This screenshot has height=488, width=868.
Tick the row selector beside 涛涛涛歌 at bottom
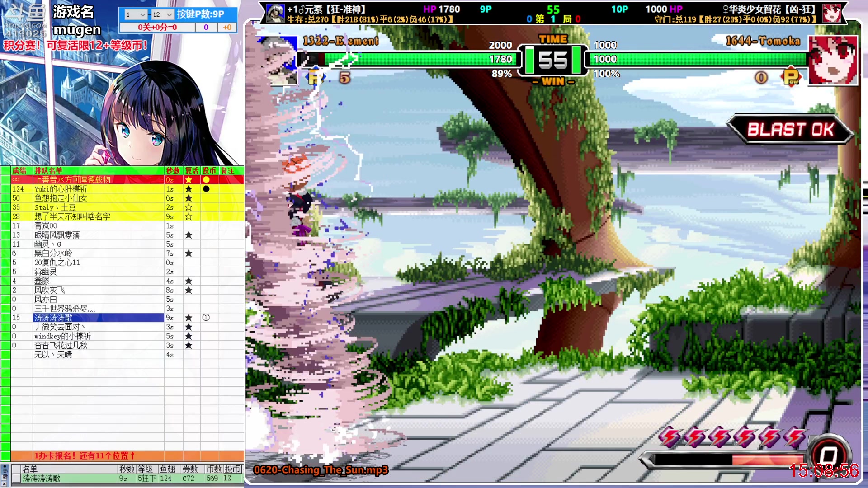click(16, 479)
